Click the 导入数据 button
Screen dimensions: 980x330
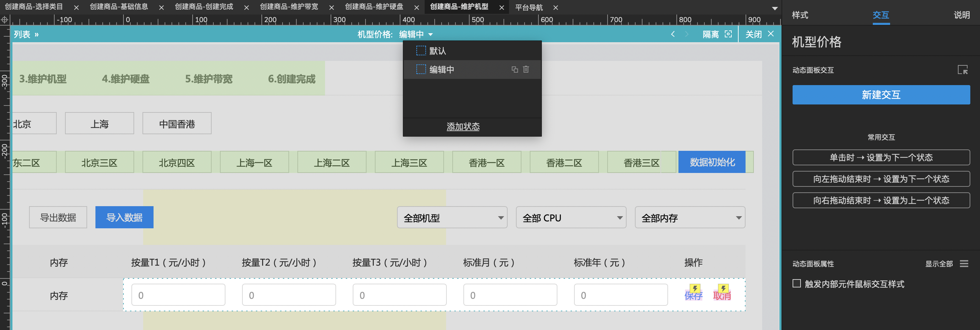click(124, 217)
